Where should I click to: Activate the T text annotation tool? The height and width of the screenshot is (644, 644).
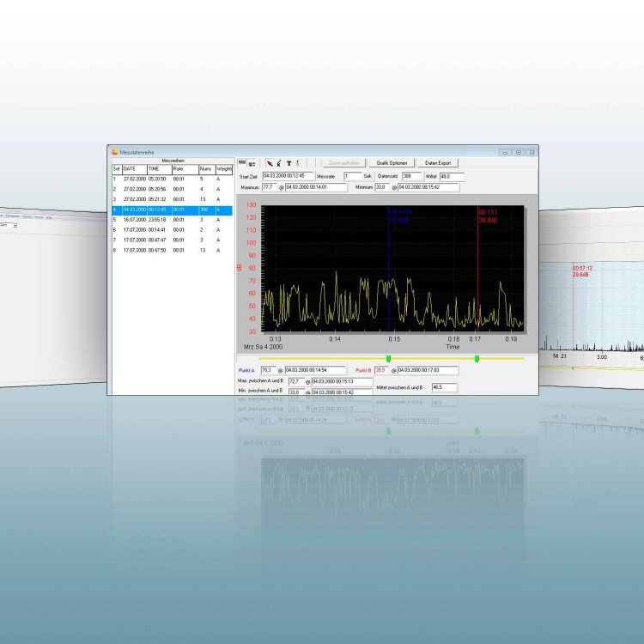[x=289, y=162]
